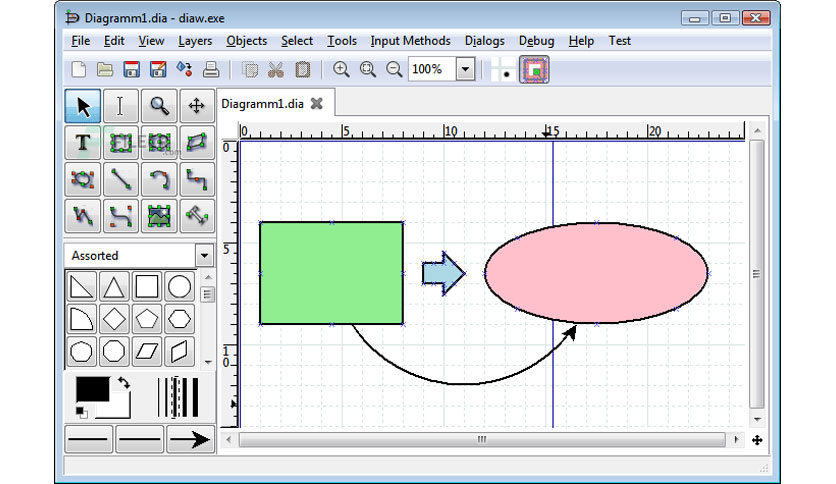Open the end arrow style selector

190,440
